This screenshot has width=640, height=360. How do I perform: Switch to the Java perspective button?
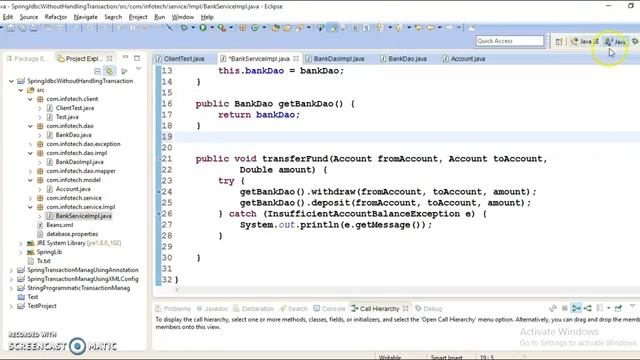point(615,41)
